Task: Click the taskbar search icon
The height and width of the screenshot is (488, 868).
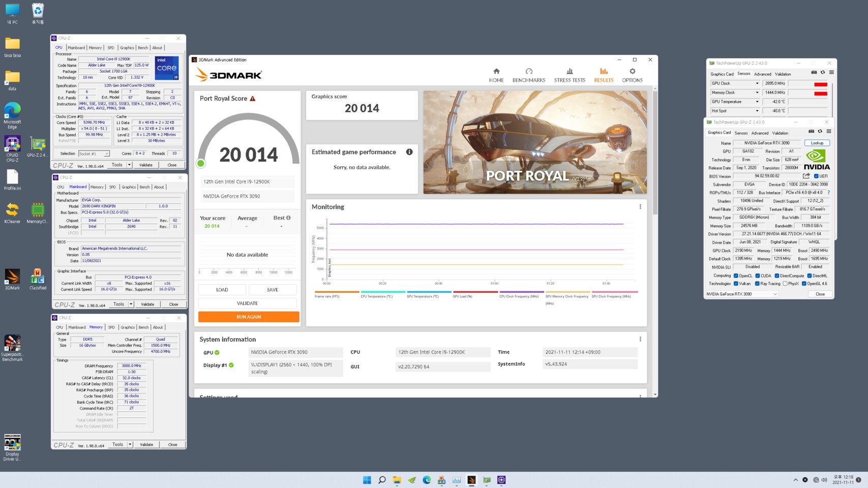Action: pos(382,480)
